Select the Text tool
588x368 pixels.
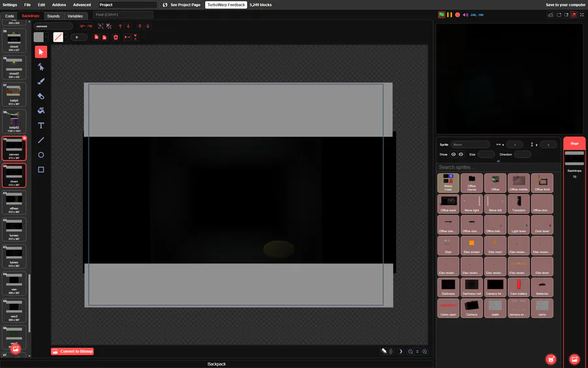pyautogui.click(x=41, y=125)
